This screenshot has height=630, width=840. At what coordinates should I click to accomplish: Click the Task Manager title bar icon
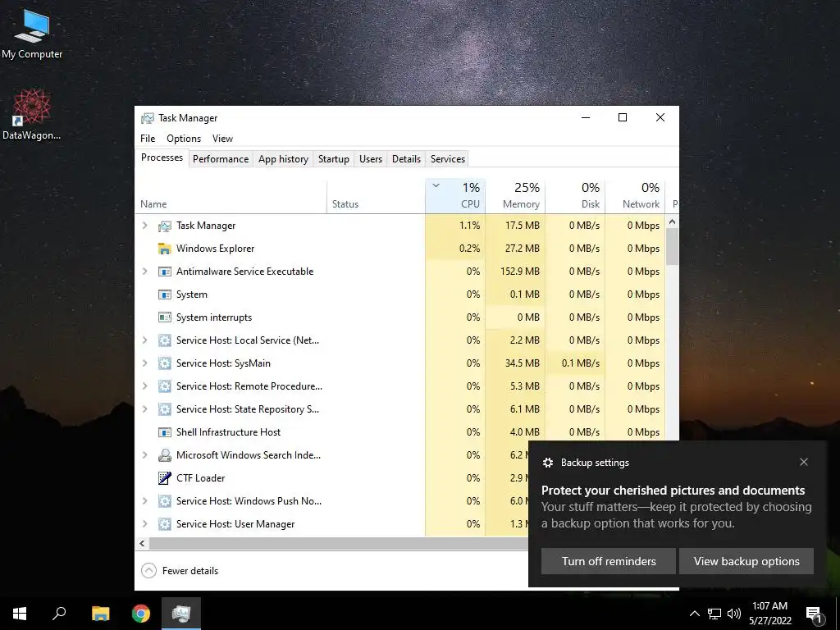pos(148,118)
